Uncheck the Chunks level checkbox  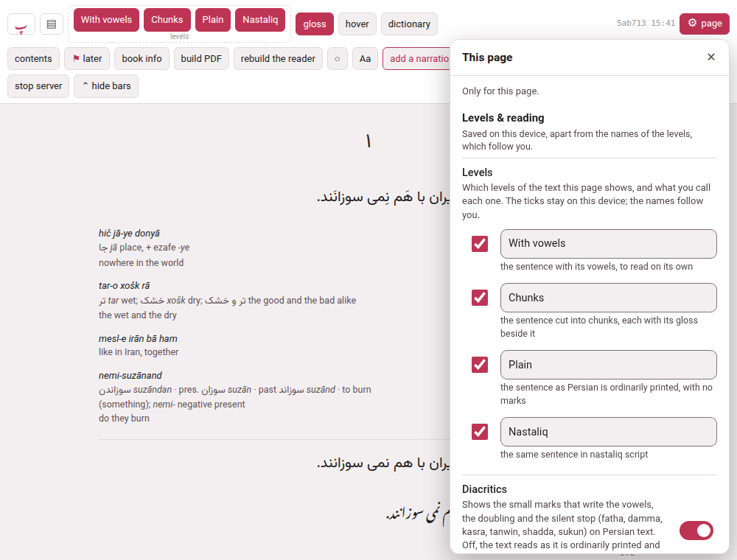point(480,298)
